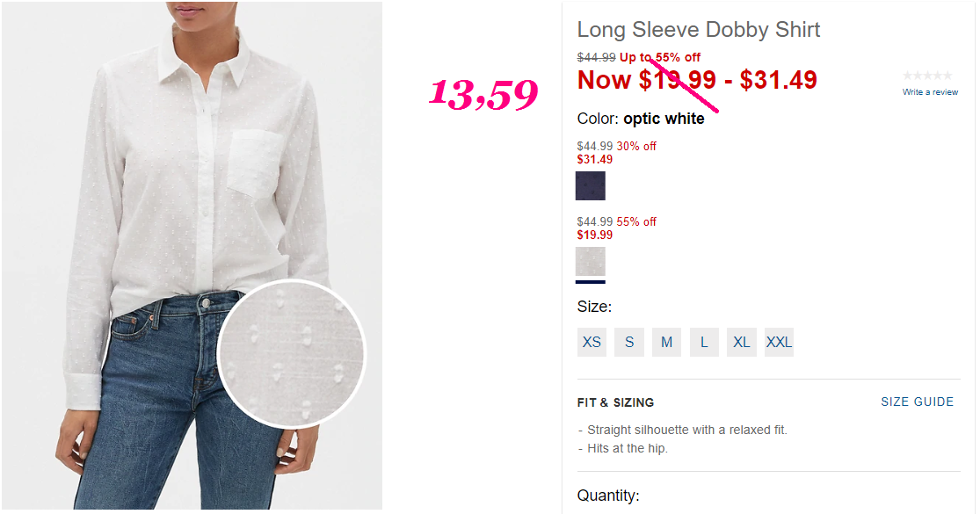Choose size XS
Viewport: 980px width, 514px height.
(592, 342)
